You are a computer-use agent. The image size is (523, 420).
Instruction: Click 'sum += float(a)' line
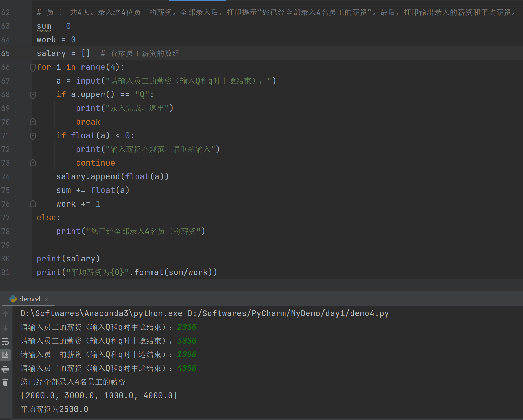93,190
